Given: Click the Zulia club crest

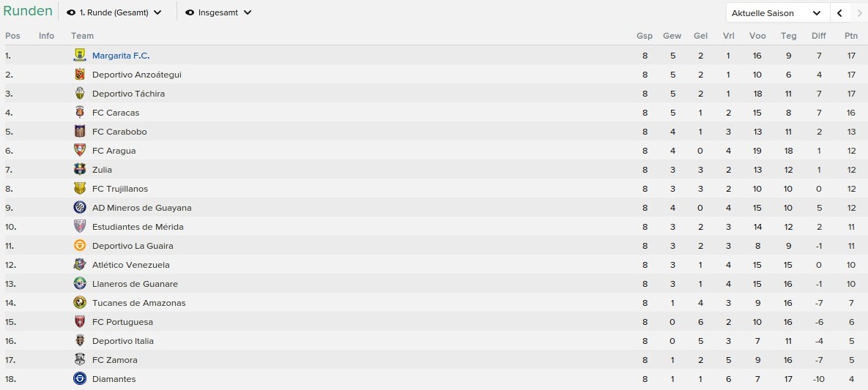Looking at the screenshot, I should click(80, 169).
